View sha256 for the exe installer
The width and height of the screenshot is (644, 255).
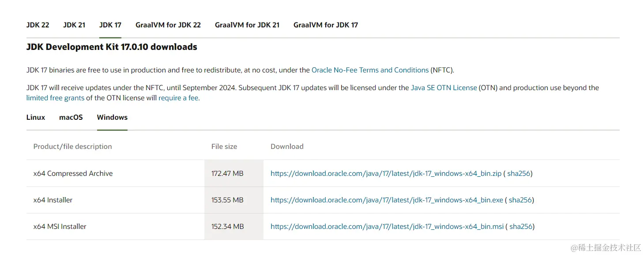[x=520, y=200]
